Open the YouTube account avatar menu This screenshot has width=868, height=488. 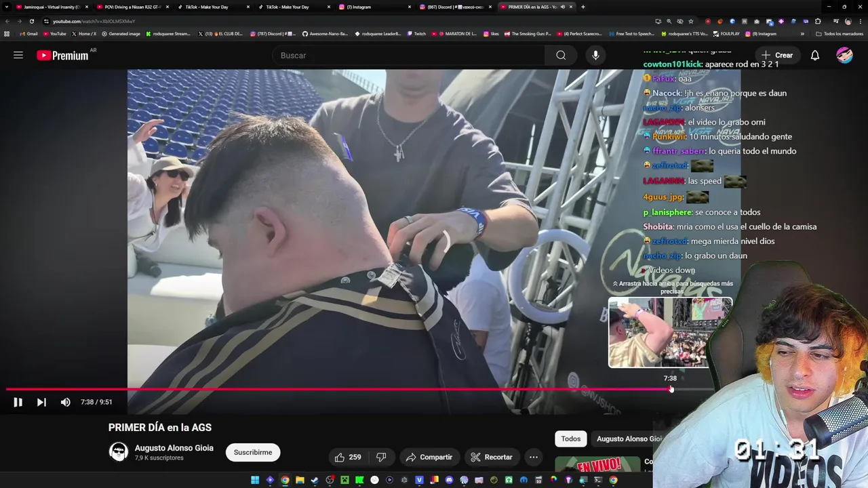(x=844, y=56)
